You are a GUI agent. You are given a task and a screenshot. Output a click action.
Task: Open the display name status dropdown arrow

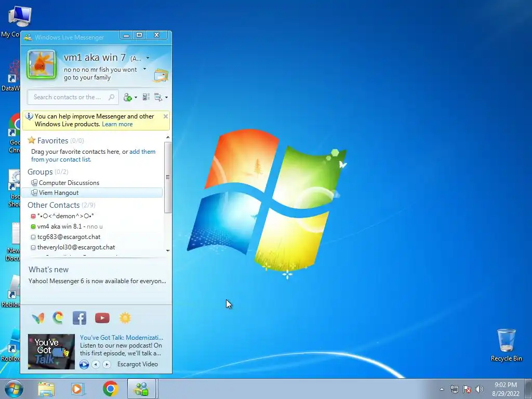coord(148,58)
